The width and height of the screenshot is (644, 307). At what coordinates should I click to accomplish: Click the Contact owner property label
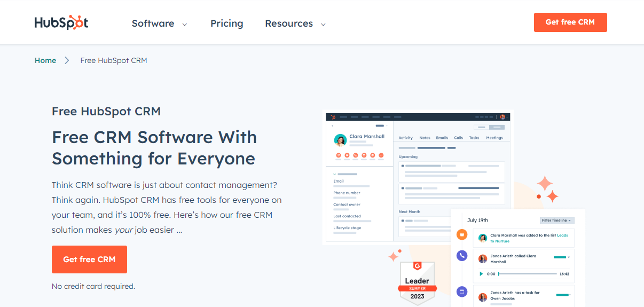pos(347,204)
